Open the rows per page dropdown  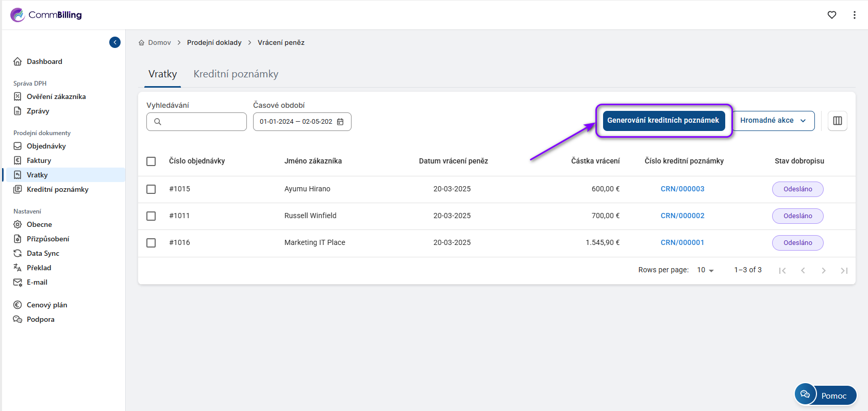705,270
